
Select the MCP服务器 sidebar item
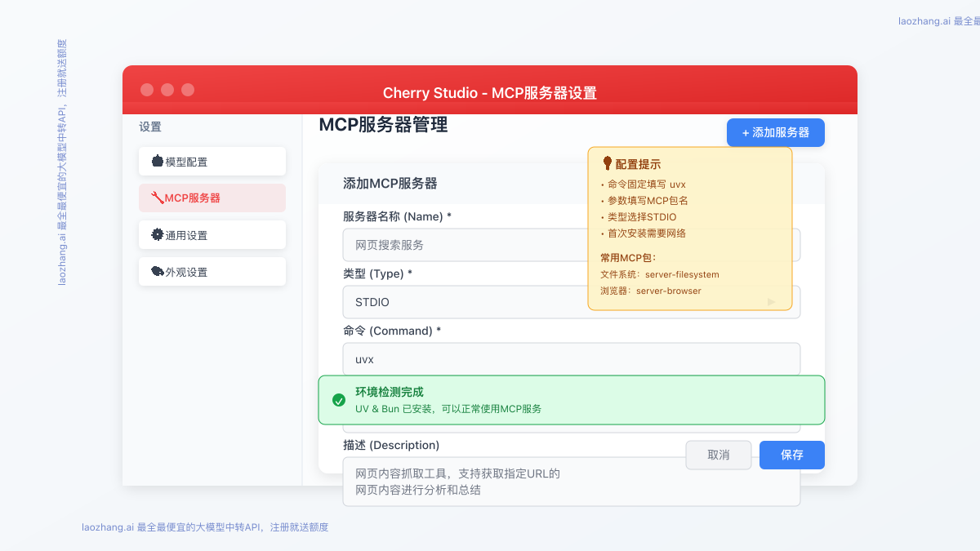click(212, 198)
